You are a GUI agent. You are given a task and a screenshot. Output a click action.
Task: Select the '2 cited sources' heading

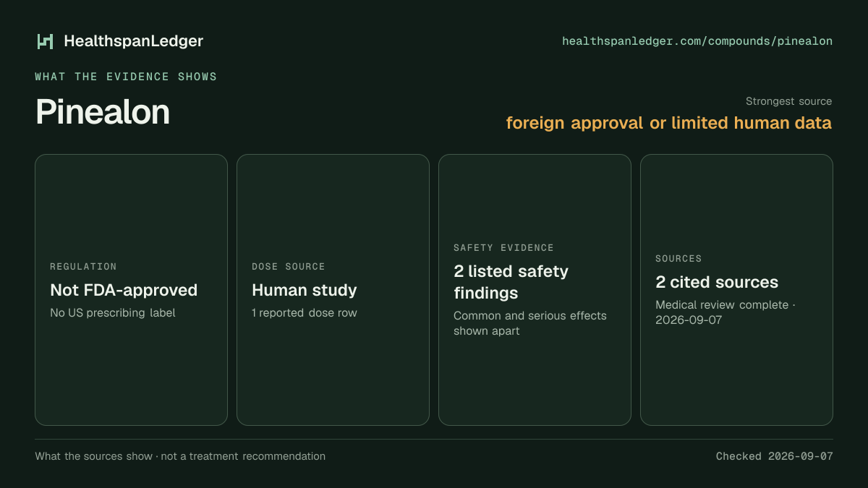tap(717, 282)
